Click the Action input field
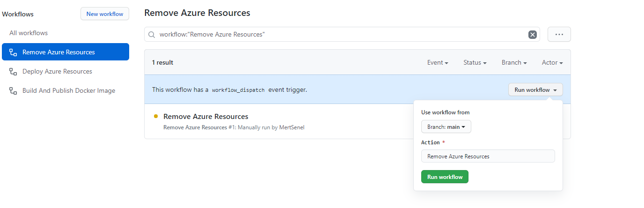Screen dimensions: 644x208 point(488,156)
